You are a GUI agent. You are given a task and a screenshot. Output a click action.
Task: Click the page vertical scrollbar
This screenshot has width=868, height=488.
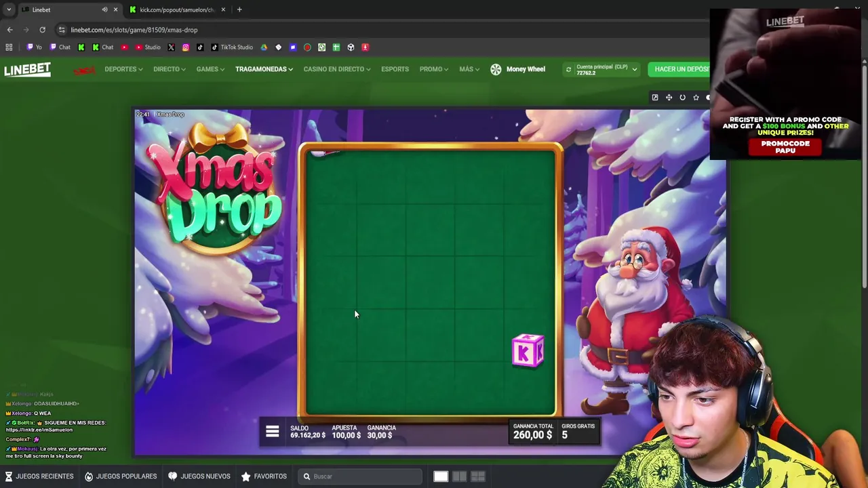click(864, 176)
